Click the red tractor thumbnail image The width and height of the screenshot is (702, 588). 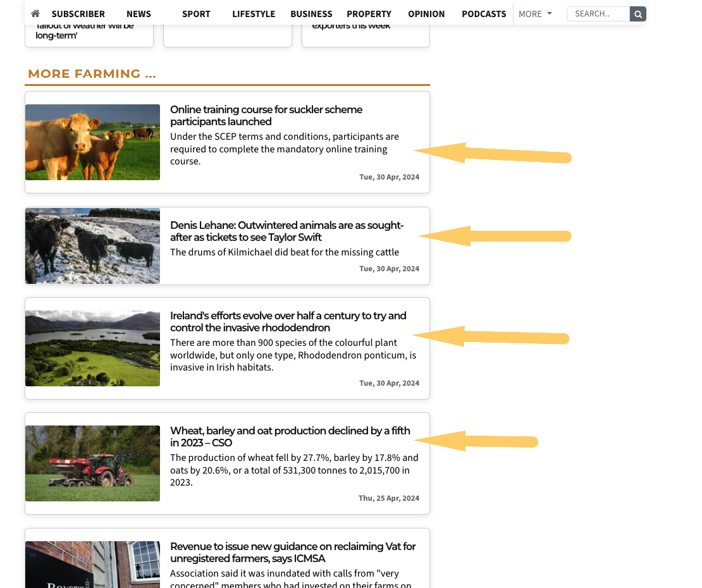point(92,463)
